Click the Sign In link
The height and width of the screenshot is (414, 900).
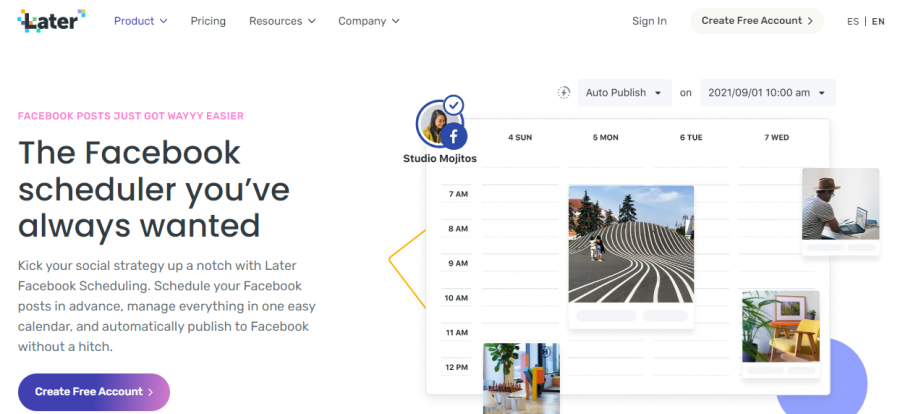click(x=649, y=21)
